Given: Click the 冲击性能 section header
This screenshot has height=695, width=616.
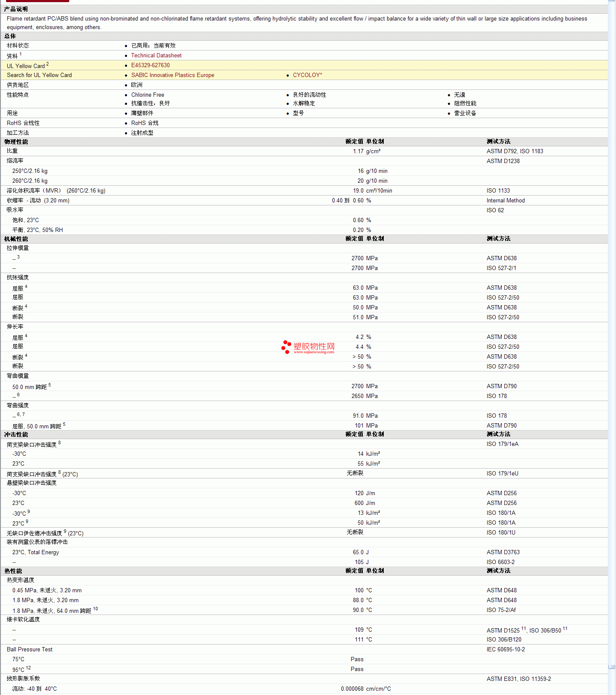Looking at the screenshot, I should [16, 434].
